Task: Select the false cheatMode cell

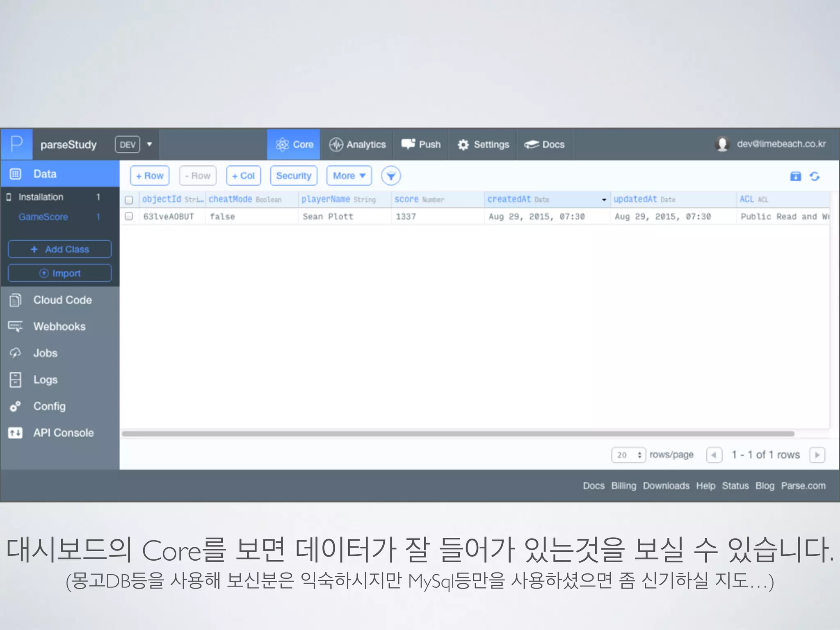Action: click(x=252, y=217)
